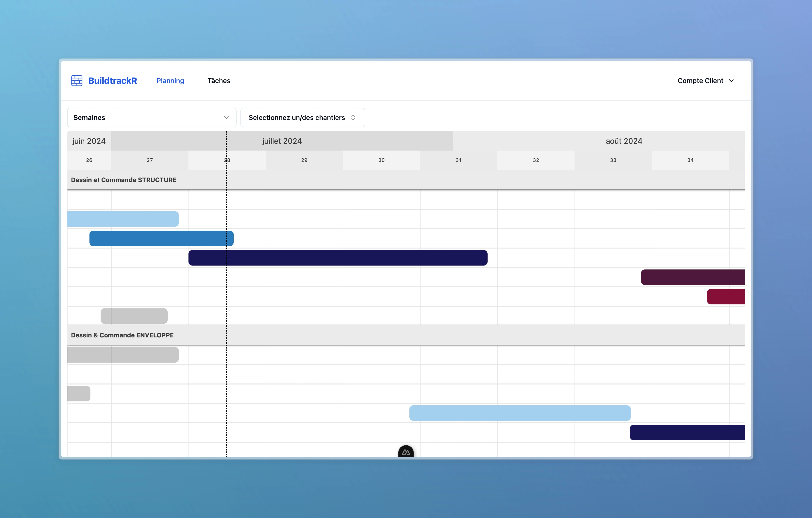Image resolution: width=812 pixels, height=518 pixels.
Task: Click the week 34 column header
Action: point(690,160)
